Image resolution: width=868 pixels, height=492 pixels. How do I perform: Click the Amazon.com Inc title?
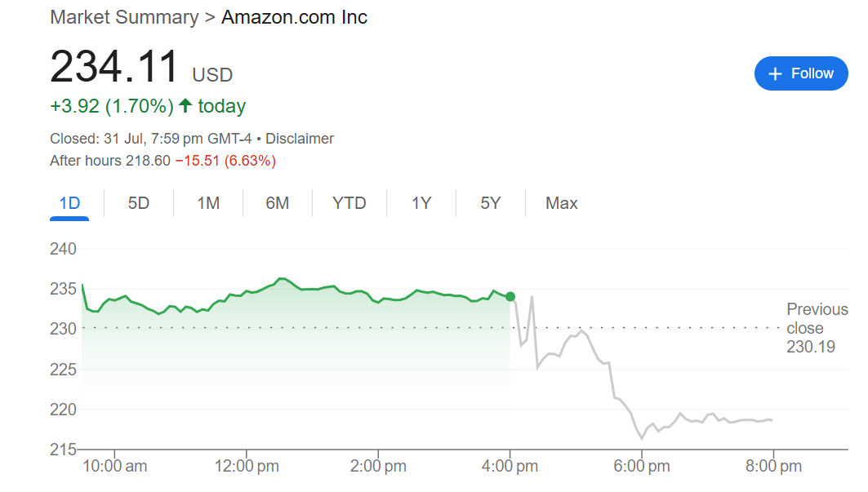294,17
